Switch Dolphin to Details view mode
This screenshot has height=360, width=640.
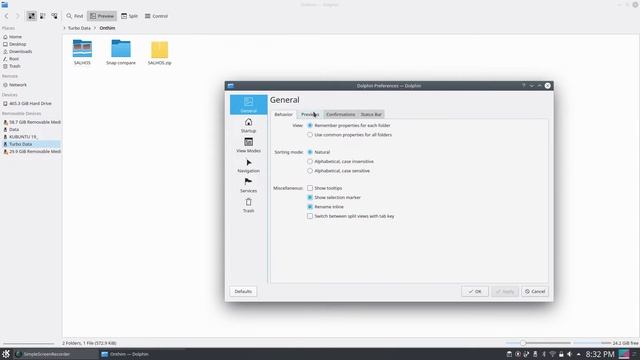(54, 16)
